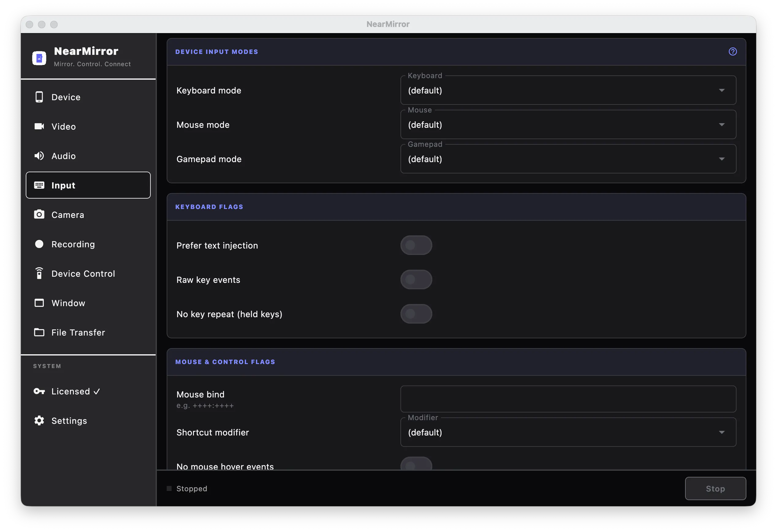The image size is (777, 532).
Task: Click the Keyboard dropdown arrow
Action: (x=722, y=90)
